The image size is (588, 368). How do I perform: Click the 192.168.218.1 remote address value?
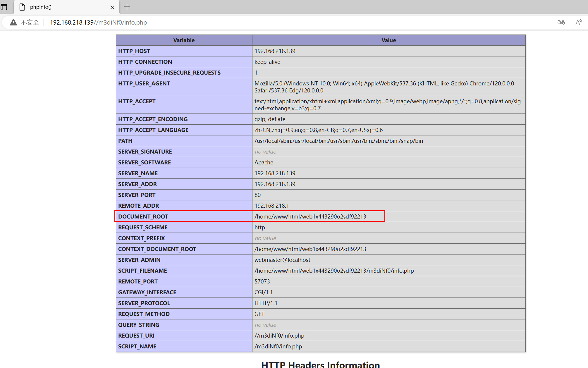[271, 206]
